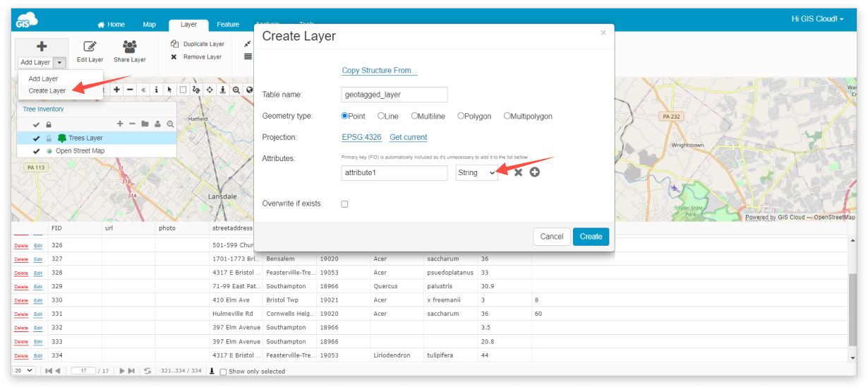Select Polygon geometry type
The width and height of the screenshot is (868, 390).
click(x=461, y=116)
